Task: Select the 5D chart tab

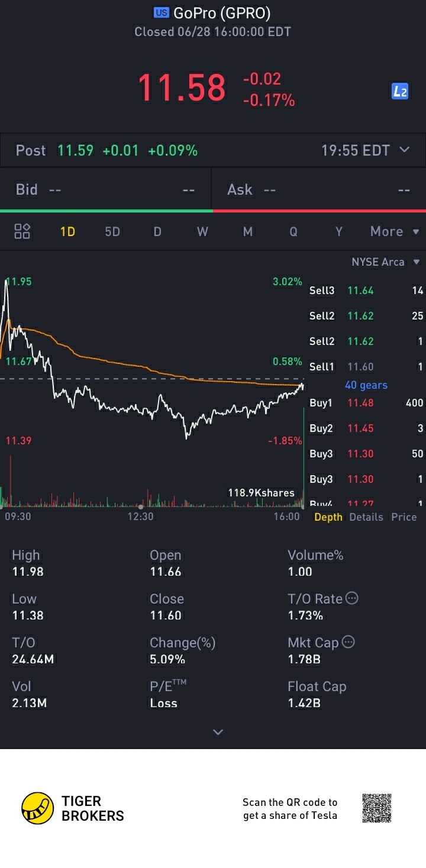Action: pos(112,231)
